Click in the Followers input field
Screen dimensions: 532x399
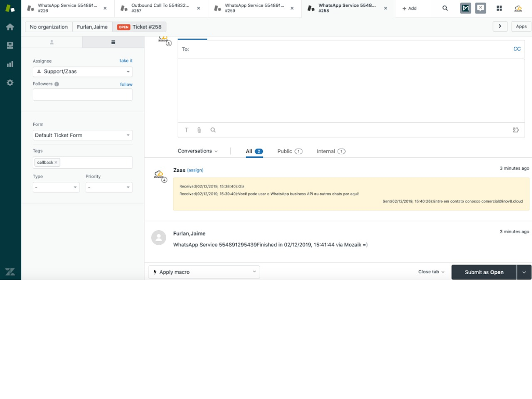point(83,95)
